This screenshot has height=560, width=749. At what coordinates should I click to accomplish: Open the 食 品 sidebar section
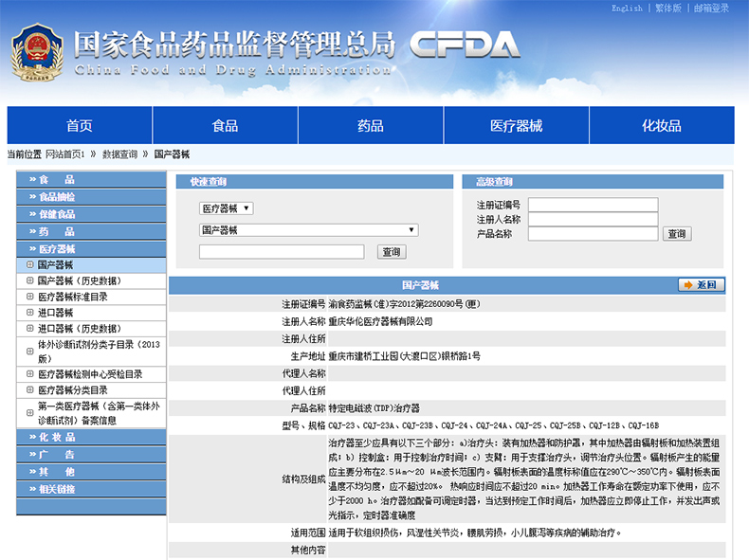point(91,179)
